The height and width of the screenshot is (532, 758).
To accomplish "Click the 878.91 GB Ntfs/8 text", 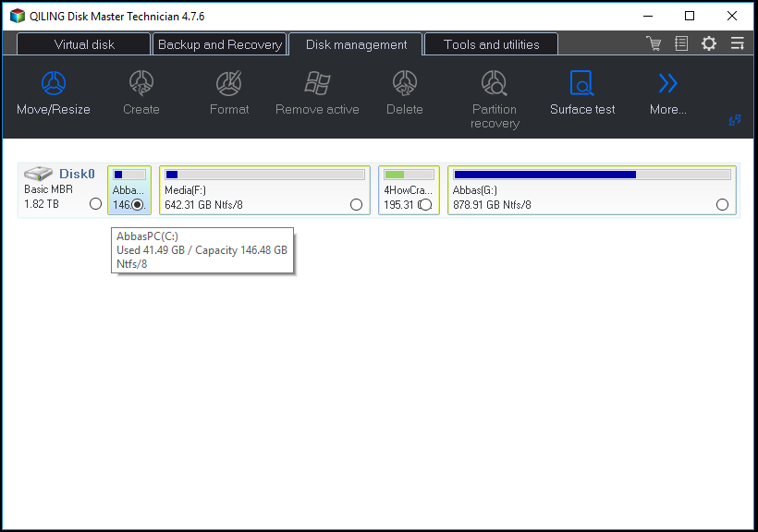I will 492,205.
